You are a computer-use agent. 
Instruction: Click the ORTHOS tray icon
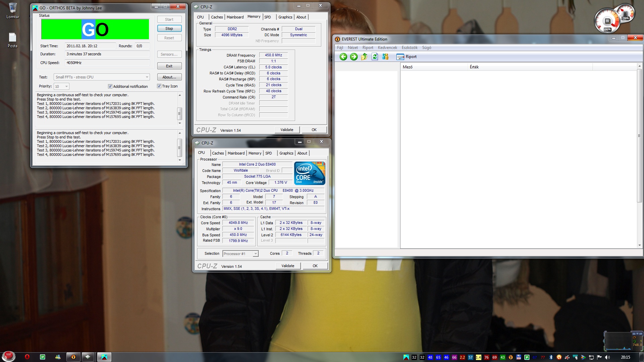point(406,357)
